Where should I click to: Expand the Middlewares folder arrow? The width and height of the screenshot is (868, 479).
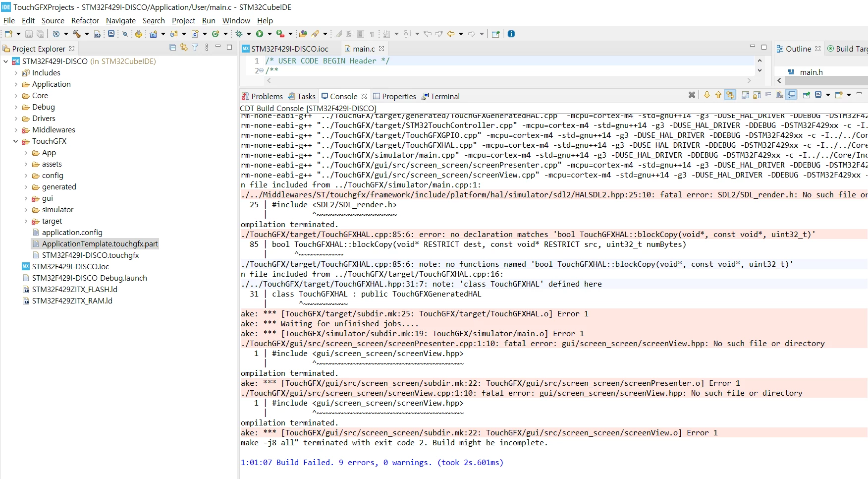click(15, 130)
